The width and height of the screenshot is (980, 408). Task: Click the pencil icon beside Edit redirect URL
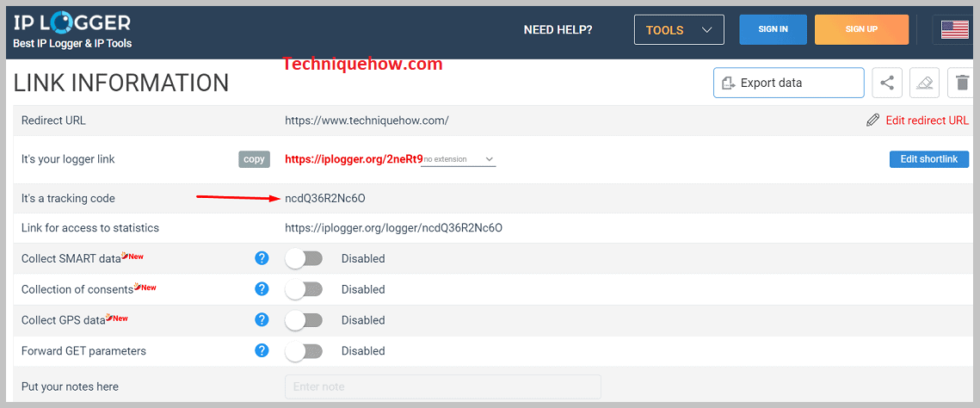(x=872, y=121)
